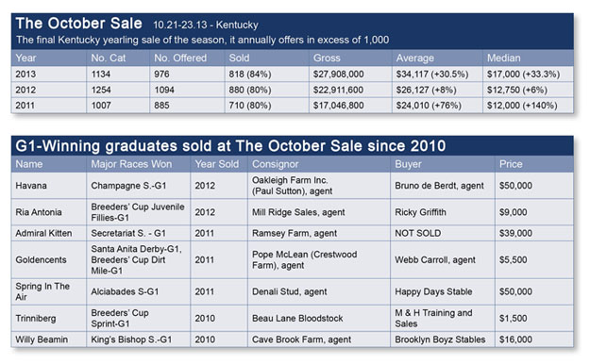Click Cave Brook Farm, agent consignor
This screenshot has width=590, height=364.
tap(301, 339)
